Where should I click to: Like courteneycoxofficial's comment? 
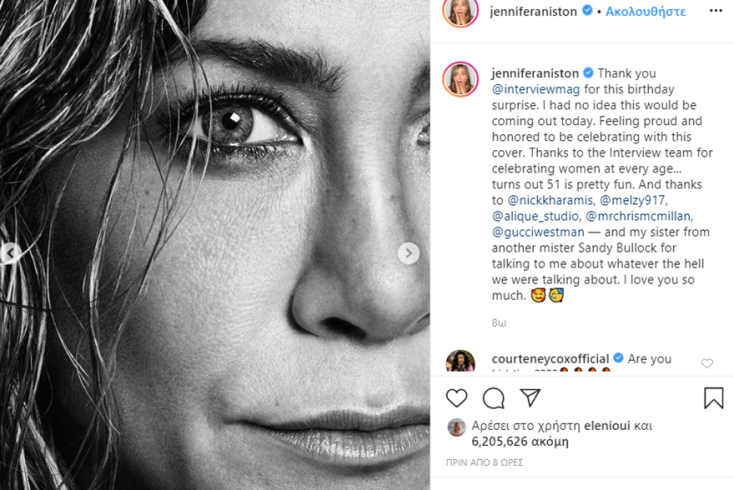pos(707,364)
